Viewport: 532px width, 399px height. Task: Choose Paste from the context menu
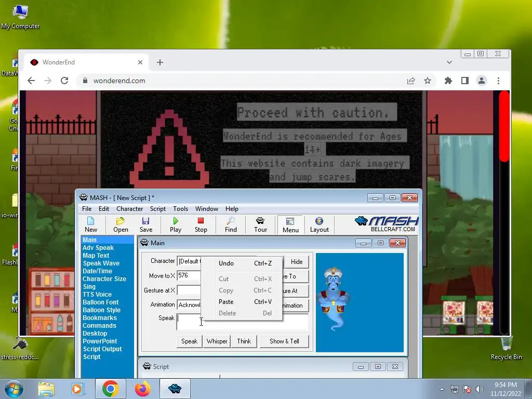(x=242, y=302)
